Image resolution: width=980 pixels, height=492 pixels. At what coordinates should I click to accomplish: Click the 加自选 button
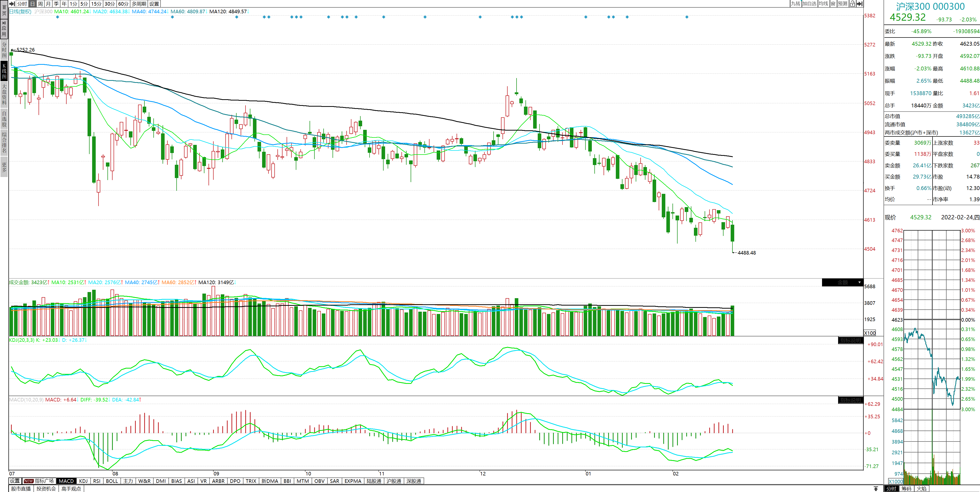click(x=809, y=4)
